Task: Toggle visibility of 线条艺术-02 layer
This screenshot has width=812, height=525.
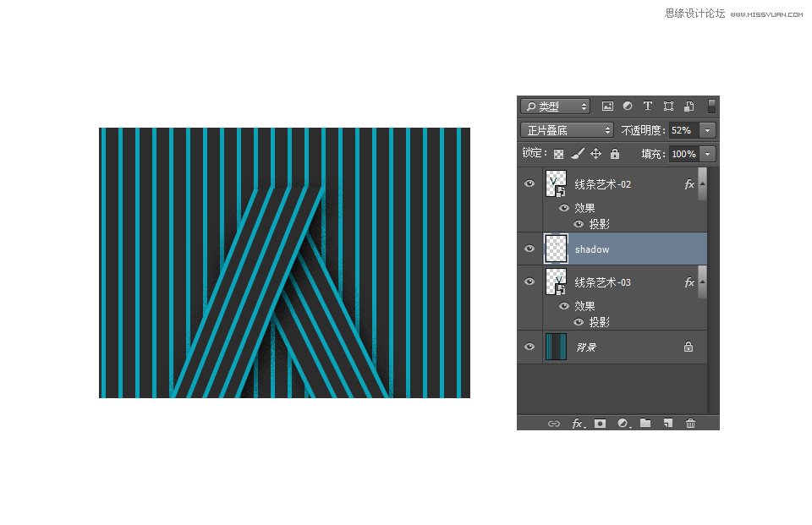Action: click(x=529, y=183)
